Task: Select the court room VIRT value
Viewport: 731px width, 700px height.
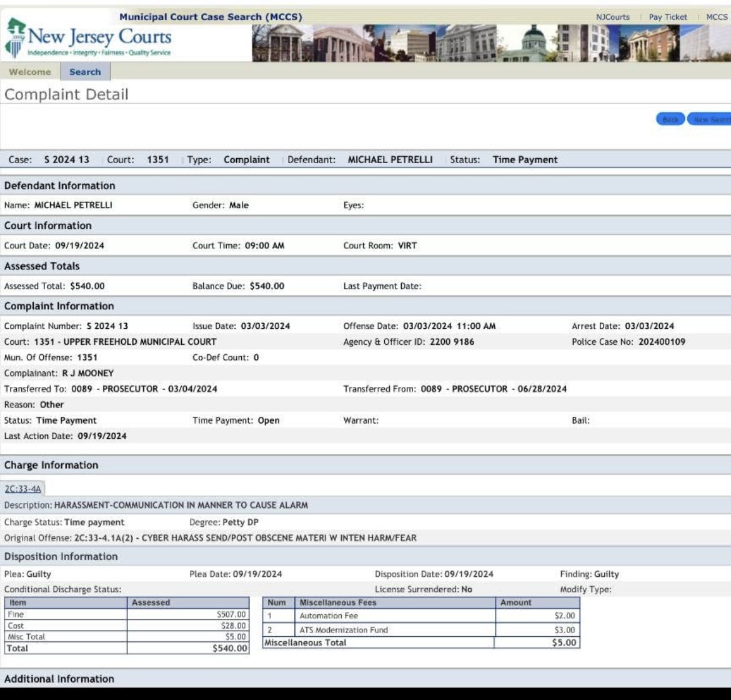Action: [x=407, y=246]
